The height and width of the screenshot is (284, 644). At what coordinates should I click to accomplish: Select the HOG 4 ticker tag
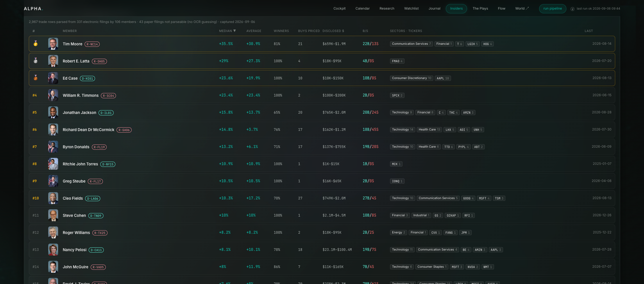[487, 44]
